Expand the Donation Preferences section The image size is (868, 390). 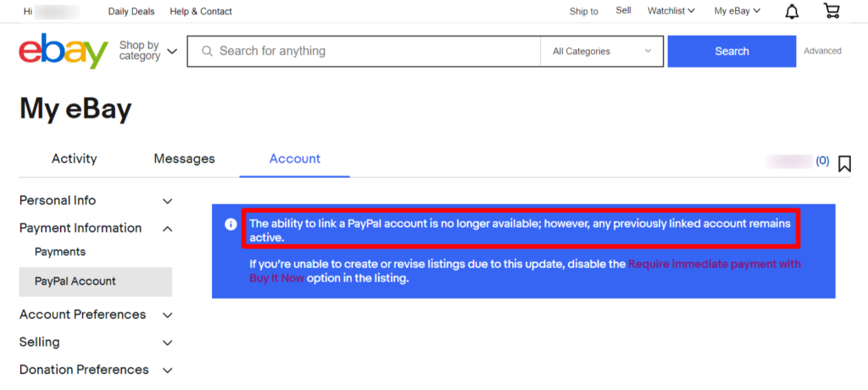pyautogui.click(x=97, y=370)
